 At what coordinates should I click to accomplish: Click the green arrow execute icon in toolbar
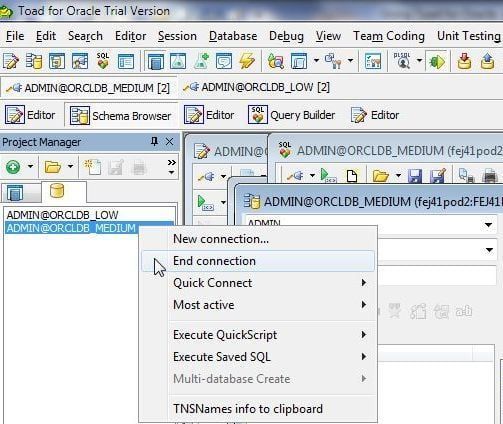[x=437, y=61]
